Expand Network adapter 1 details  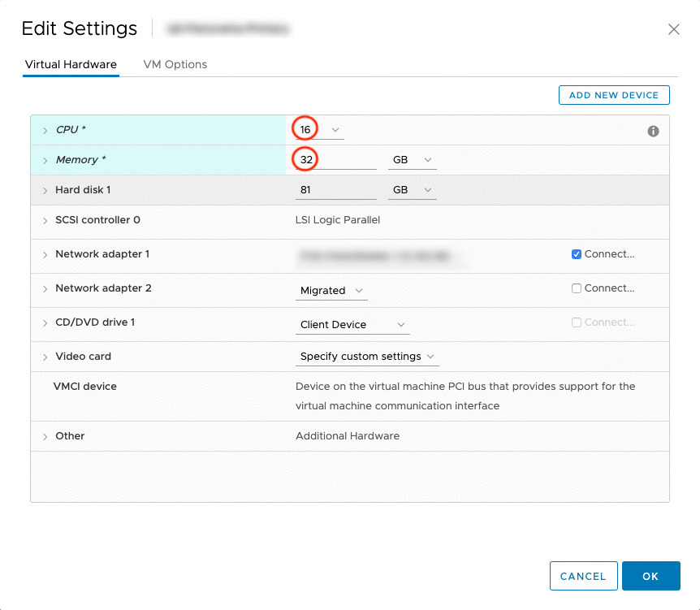[45, 254]
